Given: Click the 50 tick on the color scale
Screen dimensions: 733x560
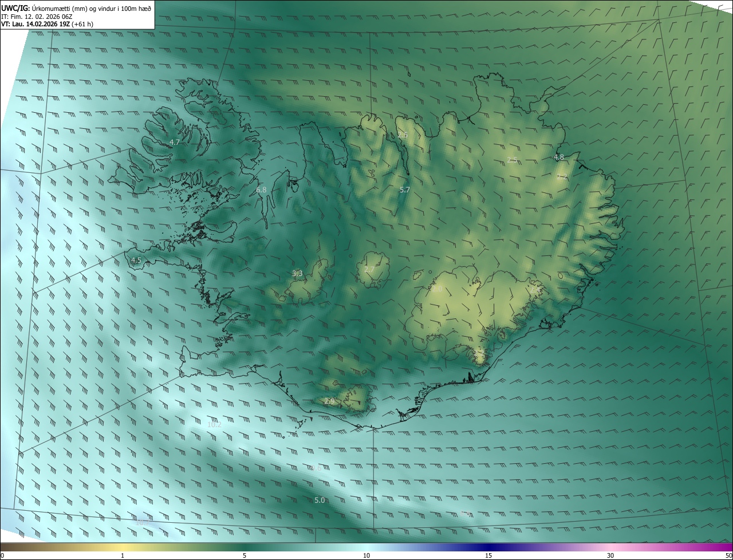Looking at the screenshot, I should [x=728, y=555].
